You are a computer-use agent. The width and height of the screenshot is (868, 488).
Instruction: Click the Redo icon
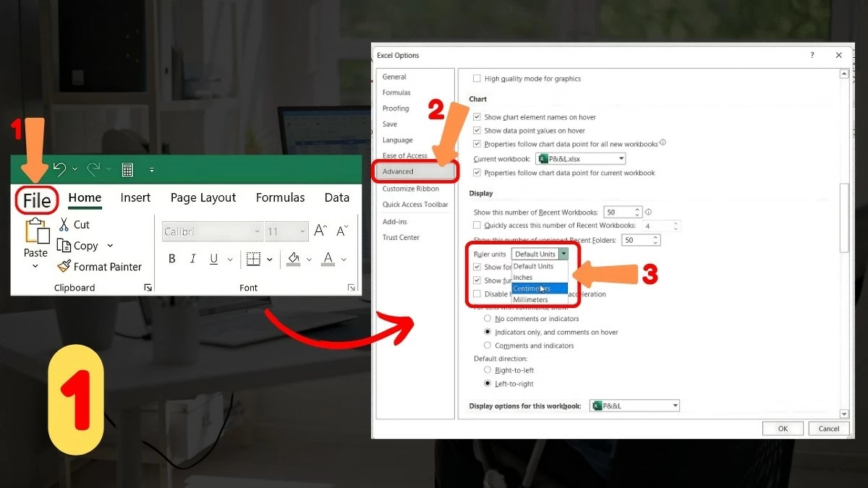[x=93, y=169]
